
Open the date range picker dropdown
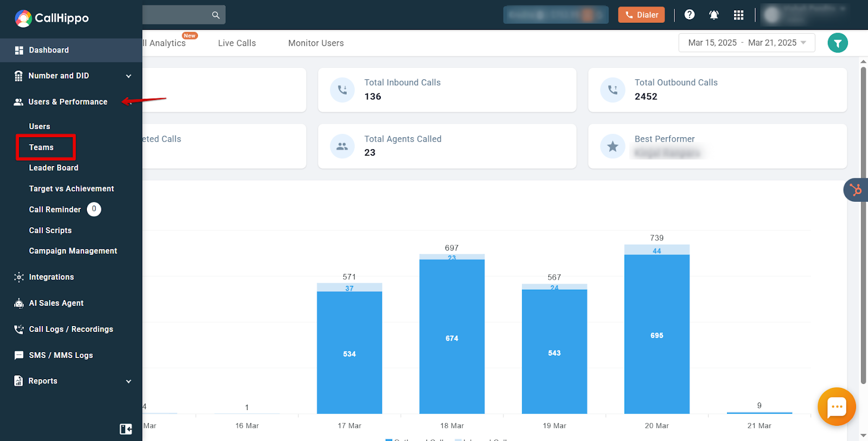(747, 43)
